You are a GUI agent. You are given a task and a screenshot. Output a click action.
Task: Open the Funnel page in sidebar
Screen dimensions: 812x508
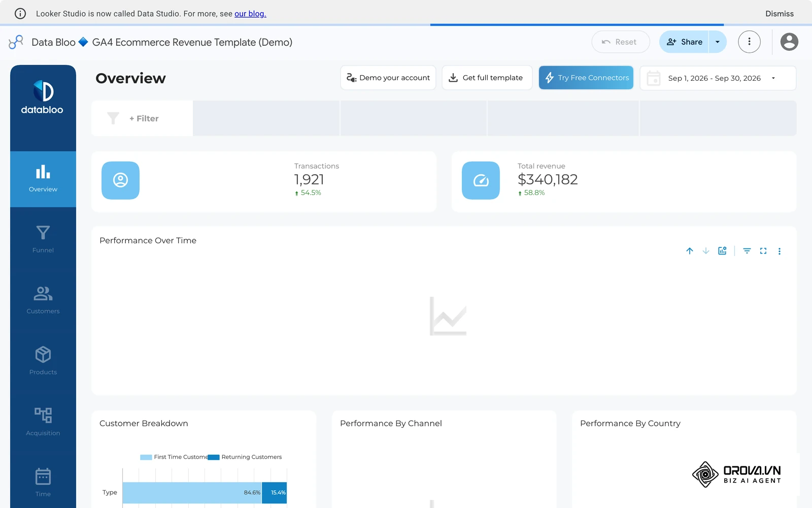pyautogui.click(x=43, y=239)
